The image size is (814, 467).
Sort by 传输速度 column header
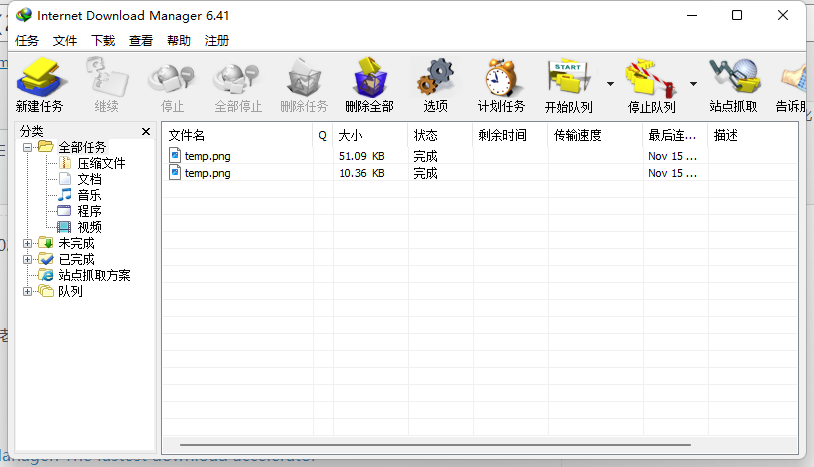coord(596,135)
